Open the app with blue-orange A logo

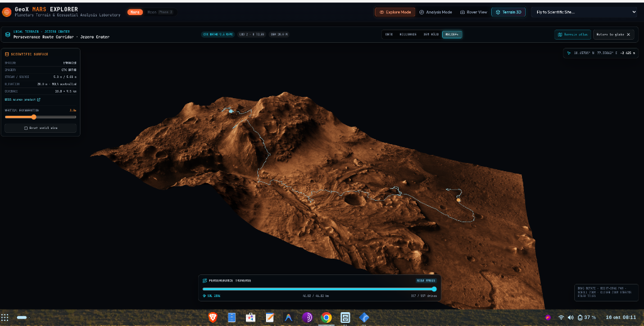[x=288, y=317]
